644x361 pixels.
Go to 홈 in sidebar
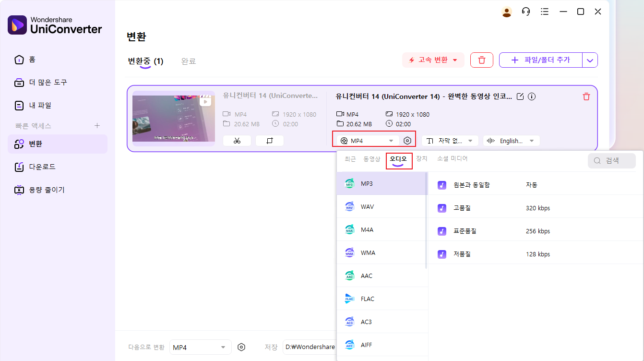58,60
